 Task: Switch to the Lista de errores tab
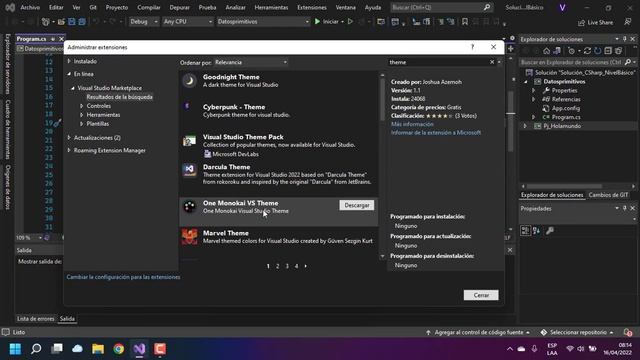(36, 319)
